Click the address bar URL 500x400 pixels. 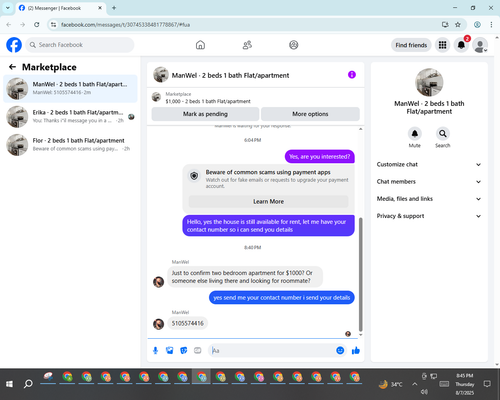click(125, 25)
